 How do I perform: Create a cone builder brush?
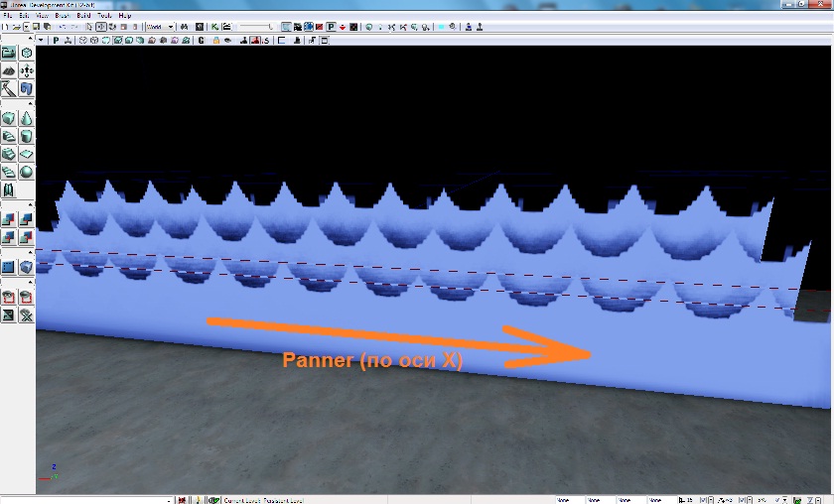pyautogui.click(x=27, y=118)
